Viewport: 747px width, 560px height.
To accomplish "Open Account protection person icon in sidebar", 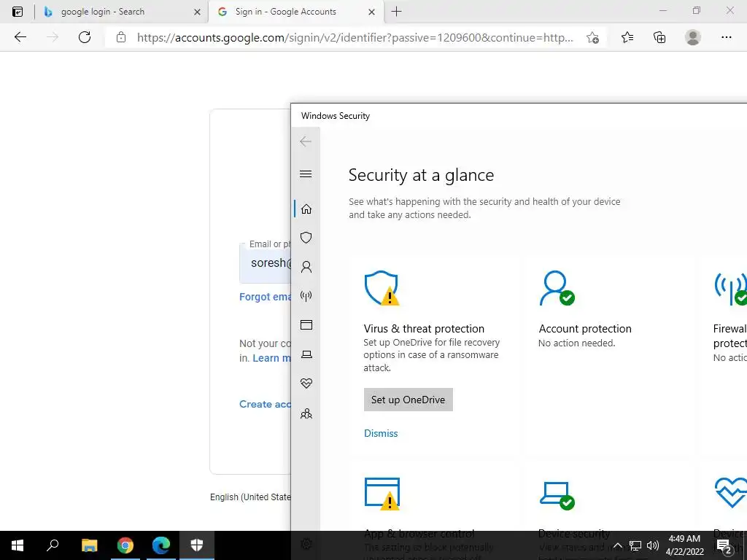I will click(306, 267).
